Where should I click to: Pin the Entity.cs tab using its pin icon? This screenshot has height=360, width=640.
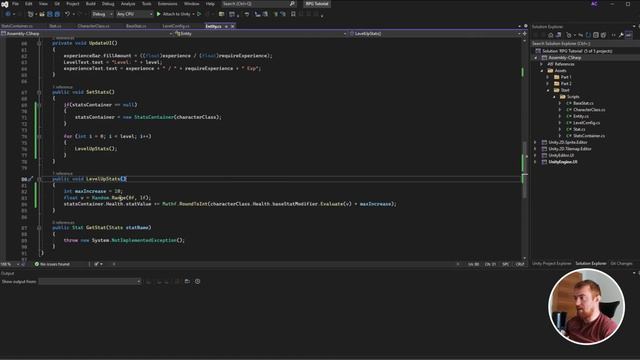click(226, 26)
